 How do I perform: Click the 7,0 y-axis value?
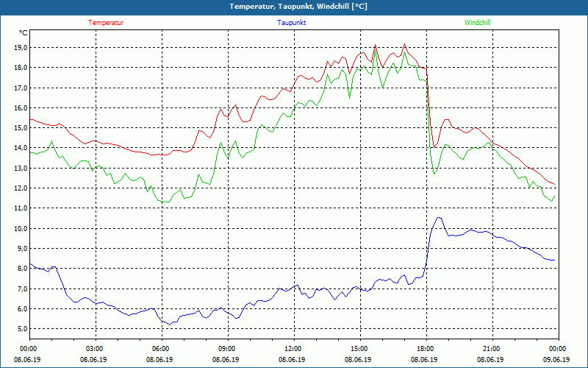pyautogui.click(x=23, y=289)
